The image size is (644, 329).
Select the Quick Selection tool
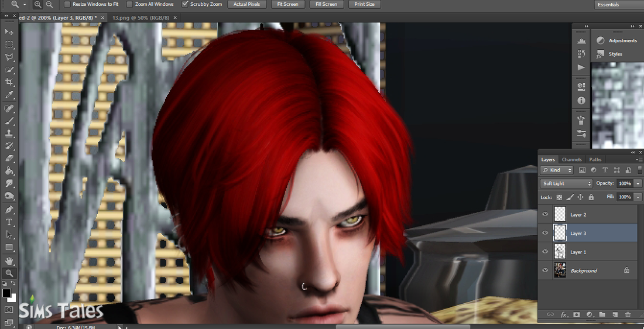(9, 70)
